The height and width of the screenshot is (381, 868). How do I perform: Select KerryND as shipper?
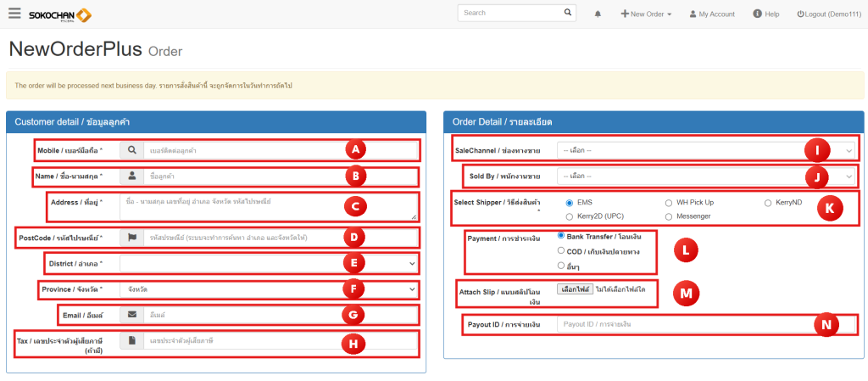point(768,203)
